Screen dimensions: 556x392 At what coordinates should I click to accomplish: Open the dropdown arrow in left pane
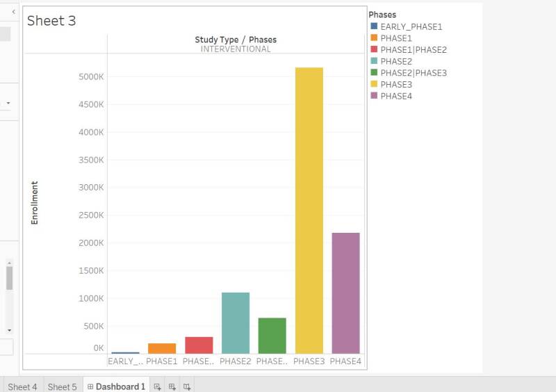pos(8,103)
